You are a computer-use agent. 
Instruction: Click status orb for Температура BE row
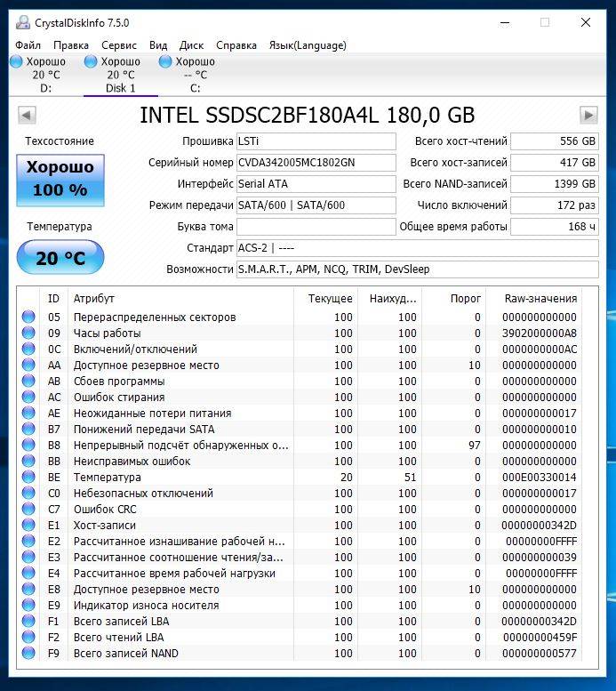(28, 477)
